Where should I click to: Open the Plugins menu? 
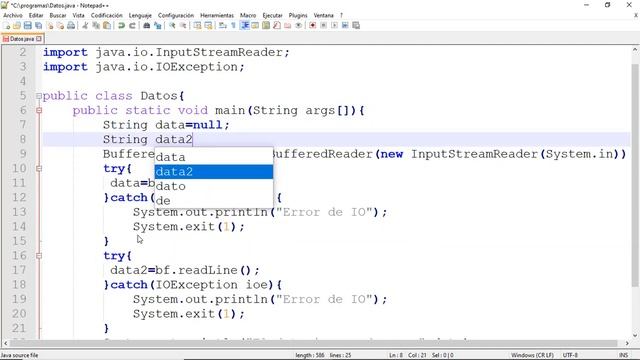pyautogui.click(x=298, y=15)
